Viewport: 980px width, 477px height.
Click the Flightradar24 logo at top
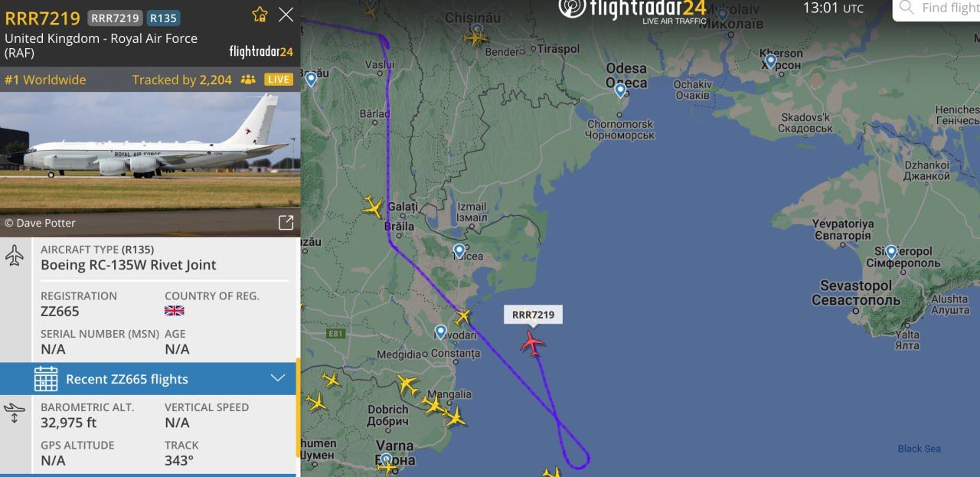(632, 11)
